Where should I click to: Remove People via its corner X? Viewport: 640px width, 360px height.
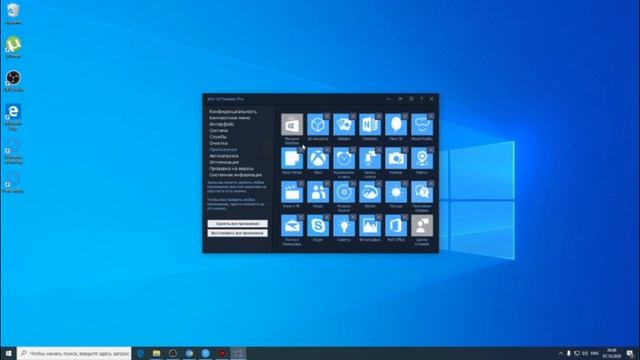pyautogui.click(x=327, y=184)
